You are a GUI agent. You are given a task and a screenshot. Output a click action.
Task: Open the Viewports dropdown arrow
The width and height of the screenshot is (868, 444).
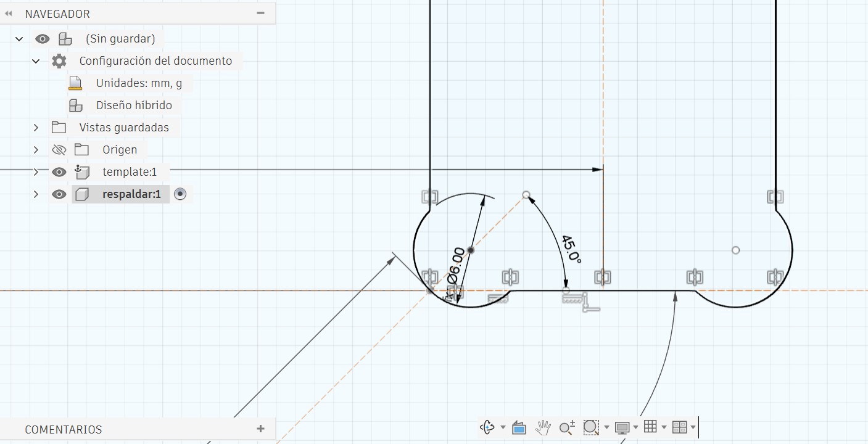tap(693, 427)
